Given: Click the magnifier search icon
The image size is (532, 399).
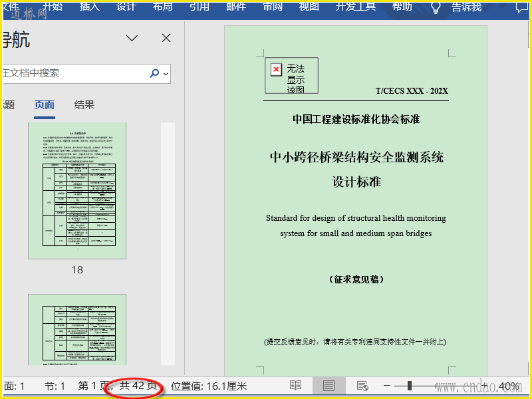Looking at the screenshot, I should point(154,73).
